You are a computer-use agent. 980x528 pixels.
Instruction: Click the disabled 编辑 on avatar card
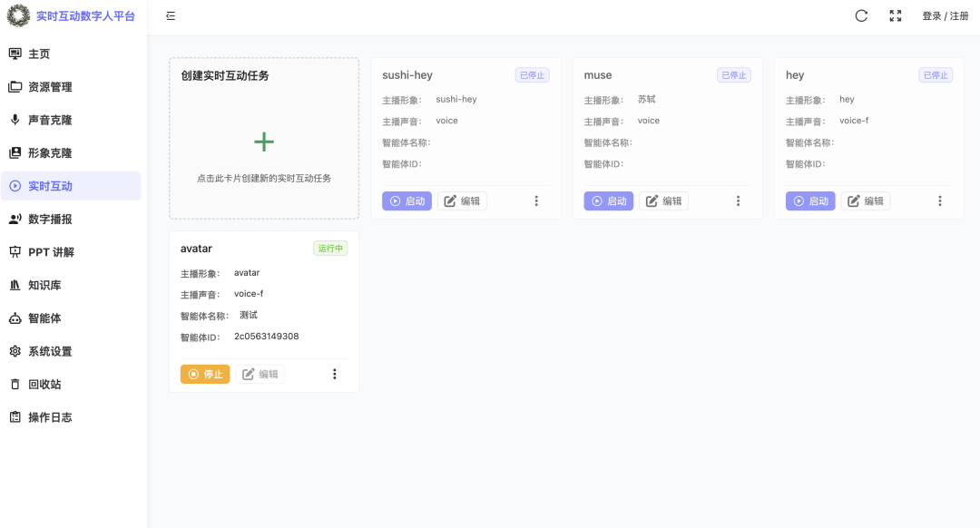(260, 375)
